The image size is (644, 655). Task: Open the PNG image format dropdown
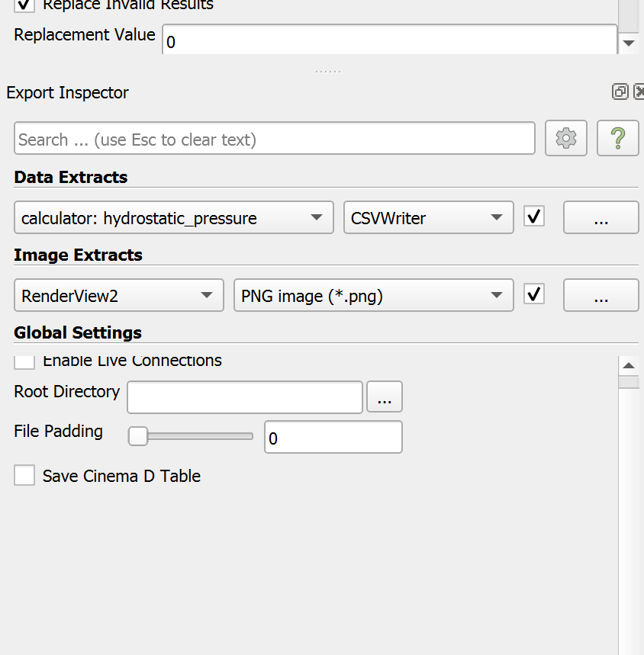(372, 295)
